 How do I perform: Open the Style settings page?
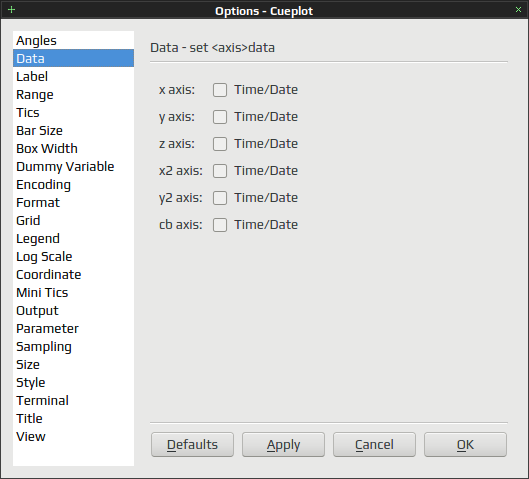[x=73, y=382]
